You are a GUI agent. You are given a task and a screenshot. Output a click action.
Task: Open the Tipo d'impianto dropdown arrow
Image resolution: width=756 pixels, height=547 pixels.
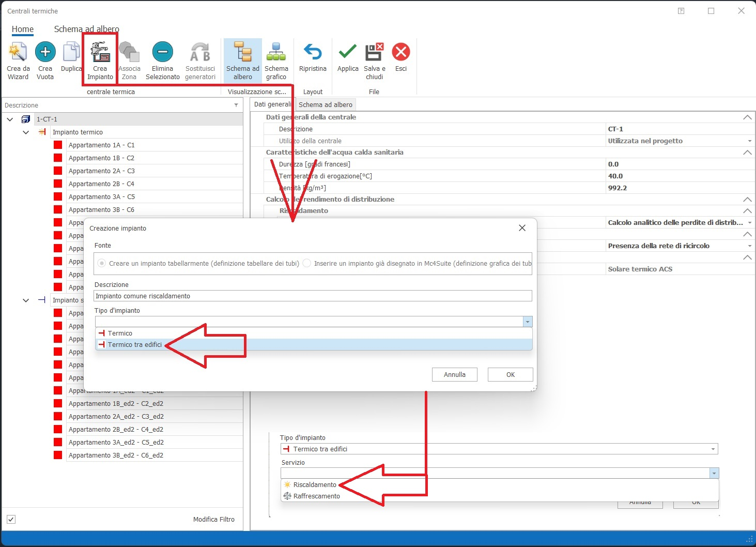tap(527, 322)
